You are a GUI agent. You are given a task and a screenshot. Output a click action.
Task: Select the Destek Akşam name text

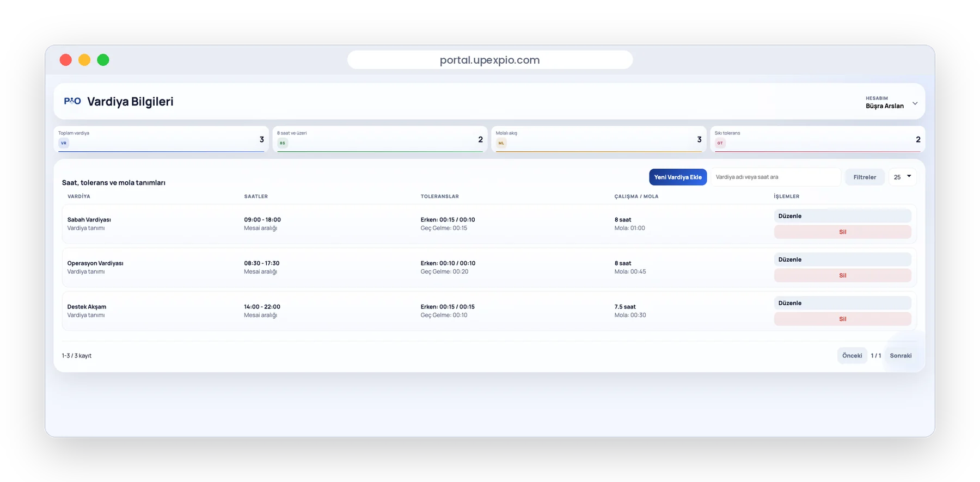click(87, 307)
